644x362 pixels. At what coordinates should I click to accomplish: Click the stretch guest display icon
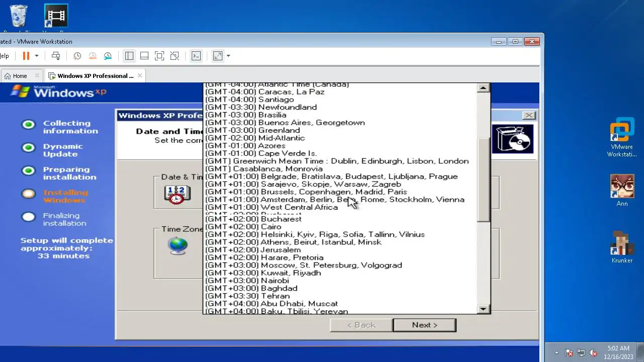click(218, 56)
